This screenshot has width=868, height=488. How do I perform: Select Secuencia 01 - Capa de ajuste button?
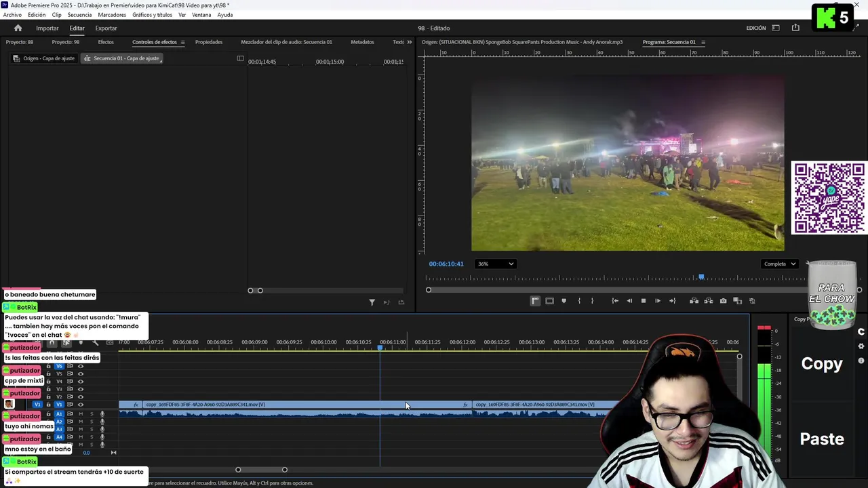pyautogui.click(x=121, y=58)
